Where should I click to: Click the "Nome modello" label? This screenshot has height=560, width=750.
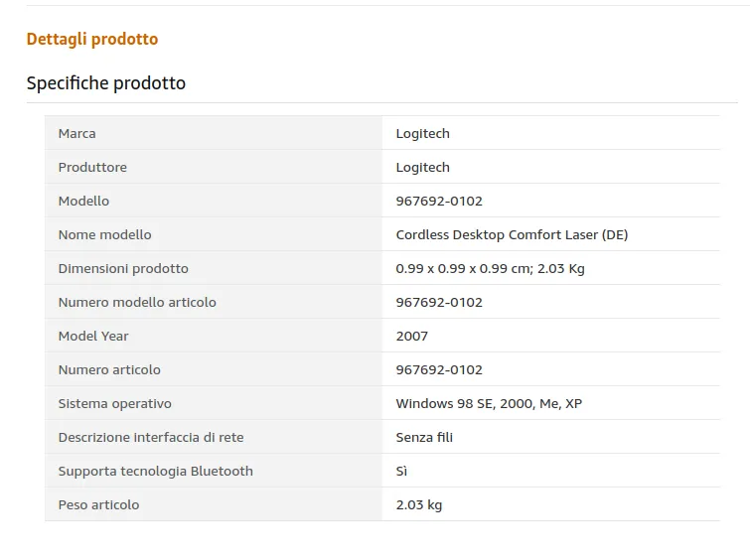[x=105, y=235]
